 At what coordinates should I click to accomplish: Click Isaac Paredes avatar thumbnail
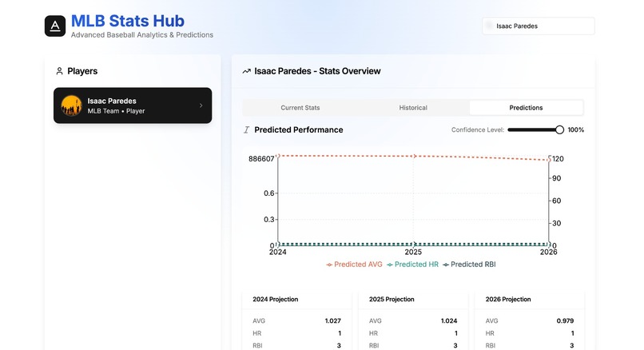(71, 105)
